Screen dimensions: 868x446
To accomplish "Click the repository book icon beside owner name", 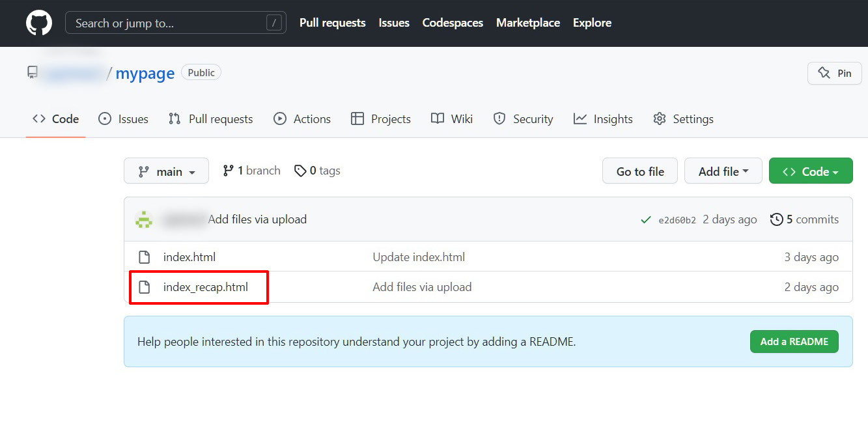I will click(x=33, y=72).
